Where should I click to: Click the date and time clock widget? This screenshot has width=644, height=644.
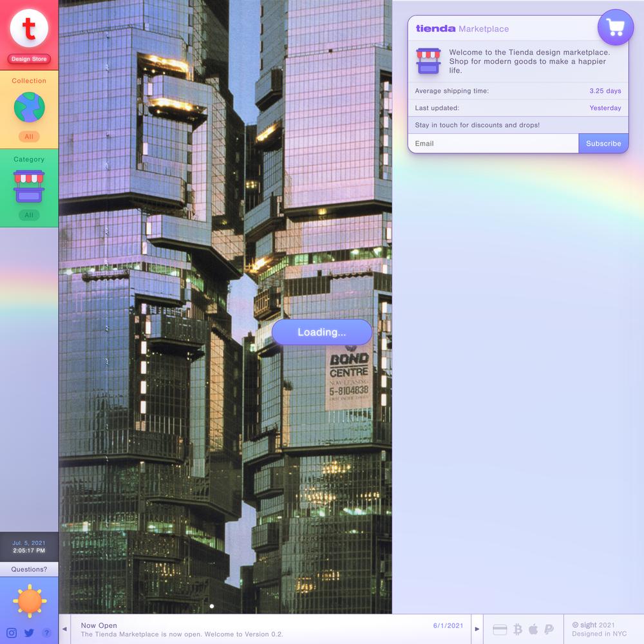tap(29, 547)
